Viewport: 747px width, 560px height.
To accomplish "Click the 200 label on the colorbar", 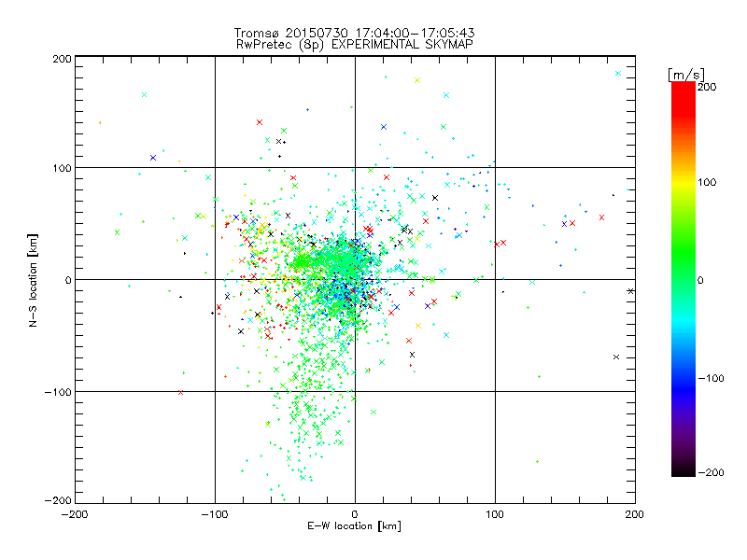I will pos(707,87).
